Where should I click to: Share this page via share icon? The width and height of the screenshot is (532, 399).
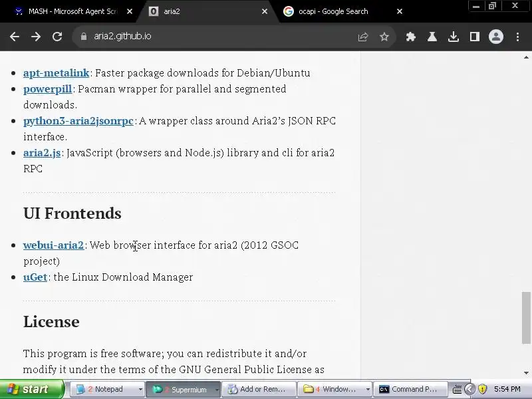[362, 37]
